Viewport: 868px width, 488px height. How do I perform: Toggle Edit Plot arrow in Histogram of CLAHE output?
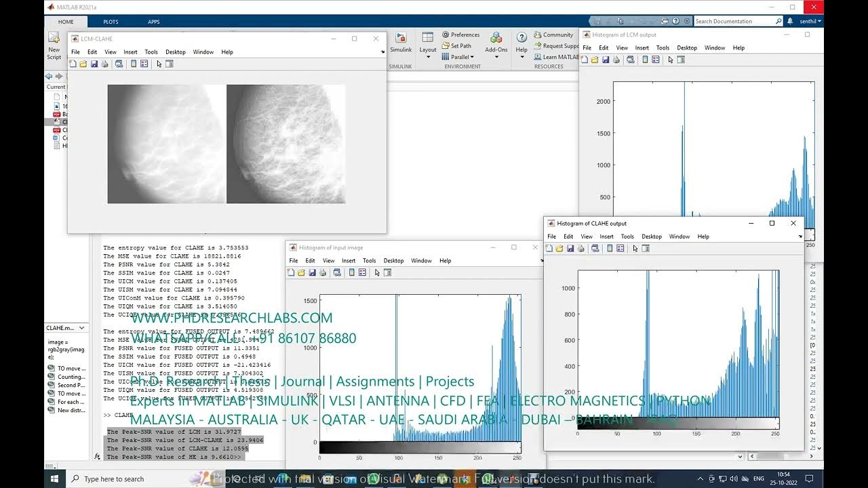(635, 248)
